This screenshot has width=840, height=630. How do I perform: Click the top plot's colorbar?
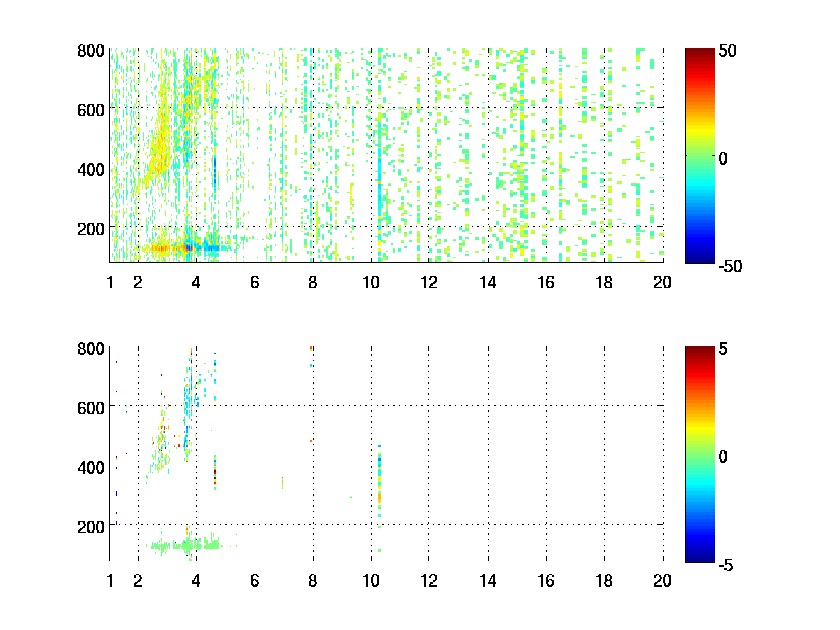tap(700, 155)
